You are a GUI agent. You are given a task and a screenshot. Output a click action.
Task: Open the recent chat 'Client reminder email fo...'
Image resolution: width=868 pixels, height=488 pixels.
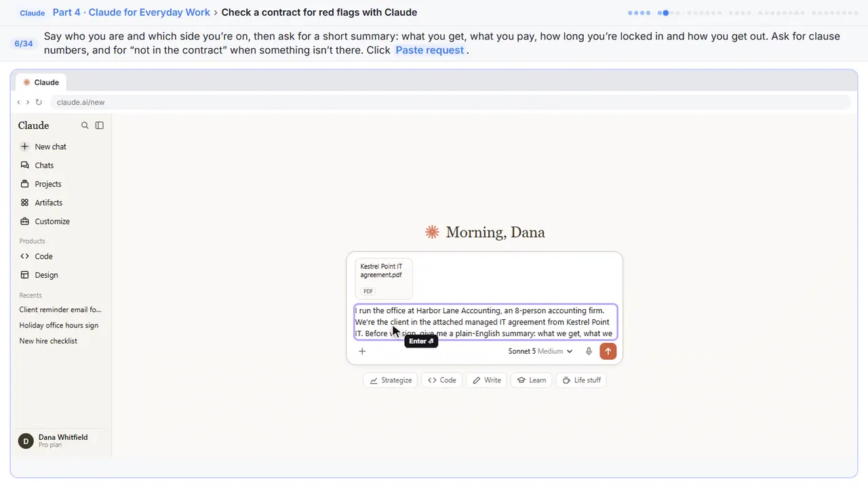coord(61,310)
